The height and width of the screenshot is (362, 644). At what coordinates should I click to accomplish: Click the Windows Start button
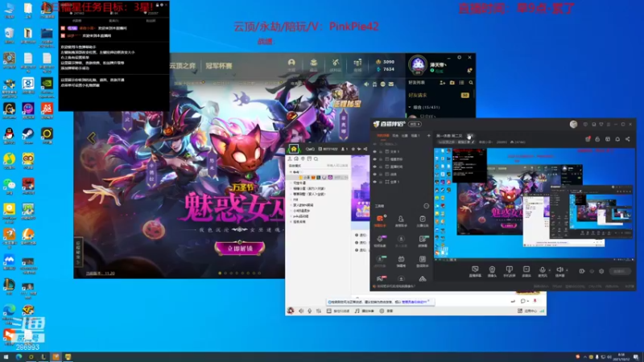point(6,356)
